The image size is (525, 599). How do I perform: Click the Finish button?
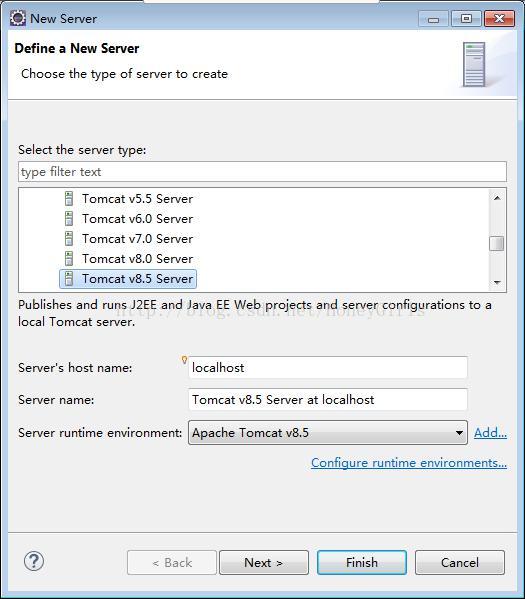(x=361, y=562)
